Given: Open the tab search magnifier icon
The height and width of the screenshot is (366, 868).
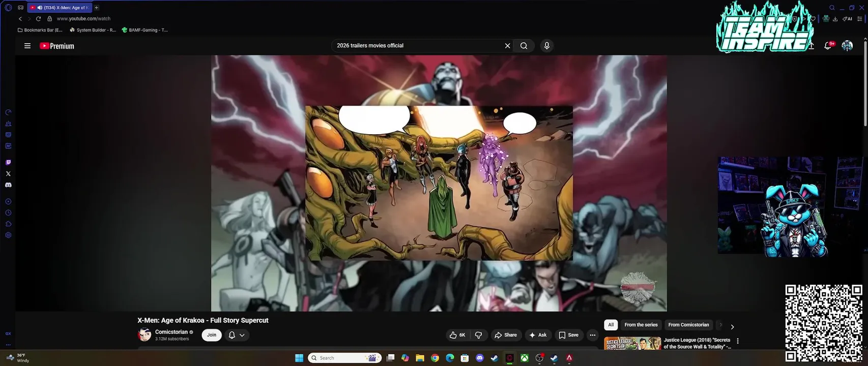Looking at the screenshot, I should pos(832,8).
